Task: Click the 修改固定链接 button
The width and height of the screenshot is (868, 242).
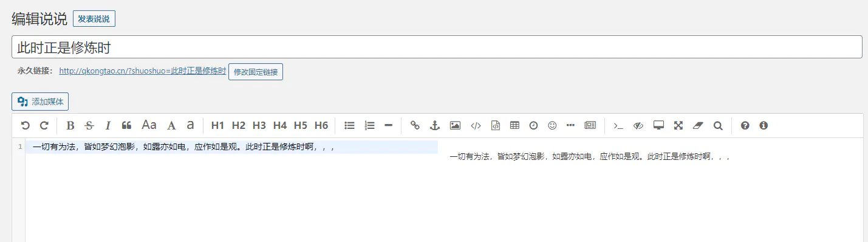Action: point(256,72)
